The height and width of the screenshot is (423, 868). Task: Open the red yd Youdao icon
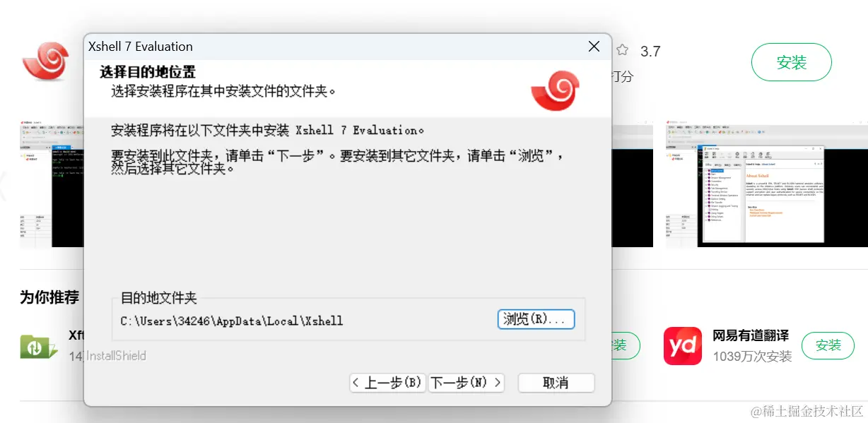tap(683, 345)
